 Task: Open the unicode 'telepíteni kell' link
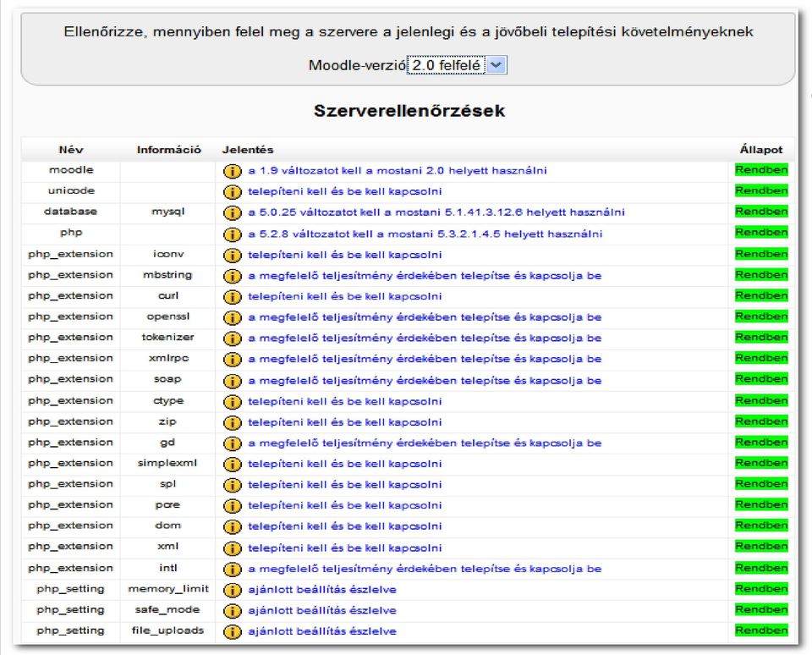(x=344, y=191)
